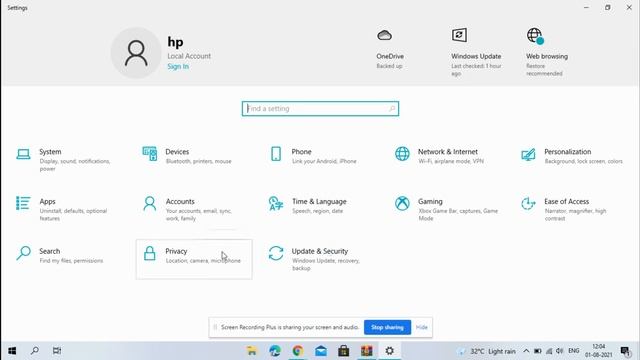This screenshot has height=360, width=640.
Task: Select the System label text
Action: [50, 152]
